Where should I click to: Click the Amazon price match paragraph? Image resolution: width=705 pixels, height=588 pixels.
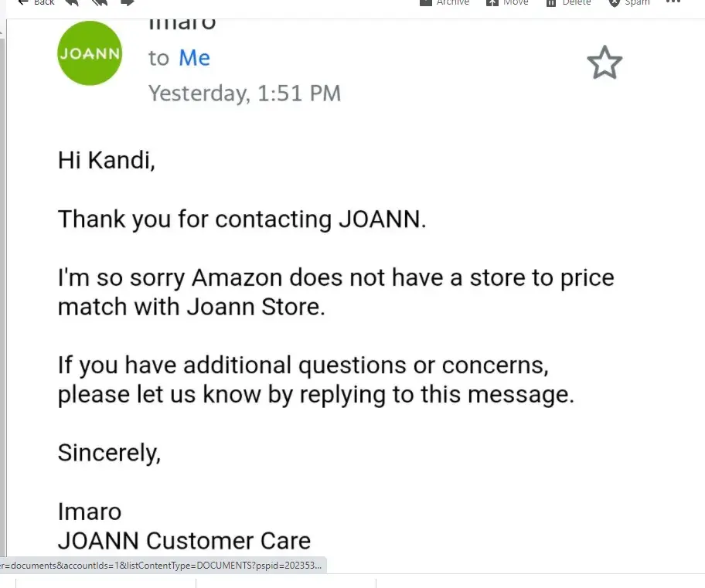(335, 292)
